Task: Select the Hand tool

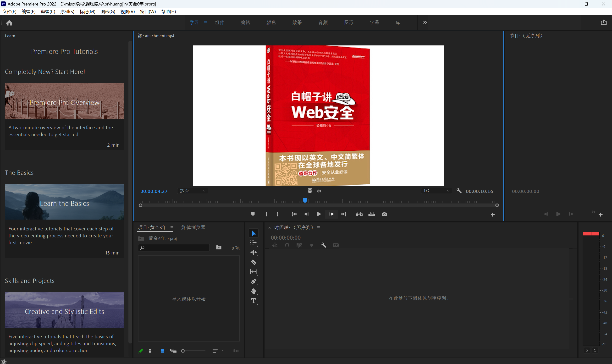Action: click(x=253, y=291)
